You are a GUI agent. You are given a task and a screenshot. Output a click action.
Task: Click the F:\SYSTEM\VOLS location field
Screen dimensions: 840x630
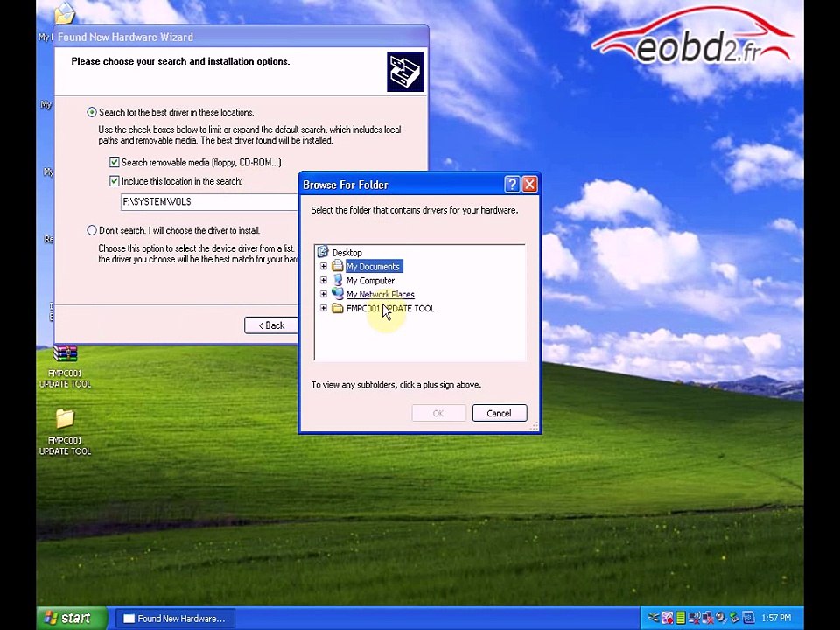(x=209, y=201)
